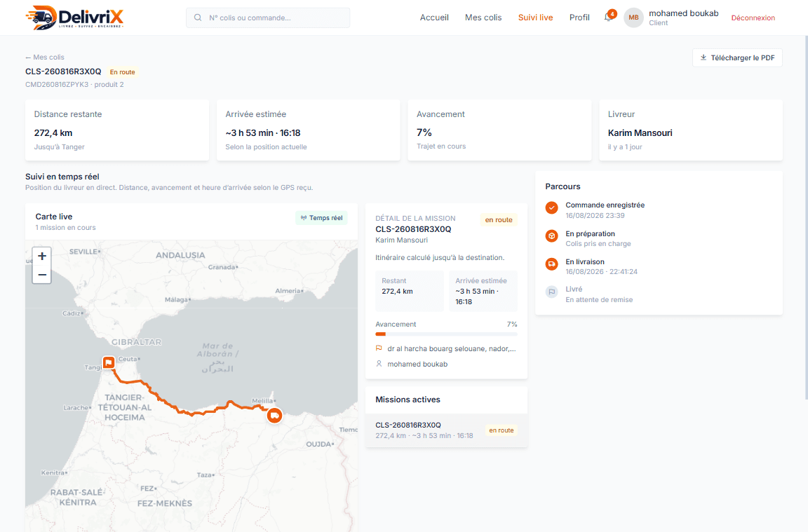
Task: Click the 7% Avancement card value
Action: [x=424, y=132]
